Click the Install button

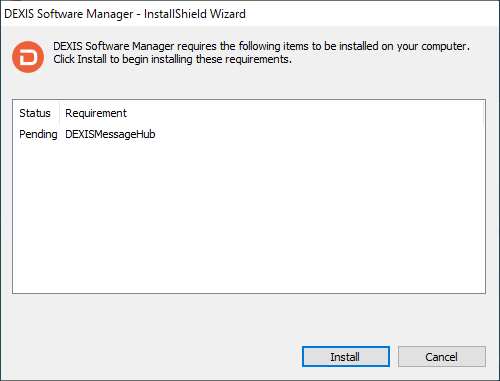point(346,357)
